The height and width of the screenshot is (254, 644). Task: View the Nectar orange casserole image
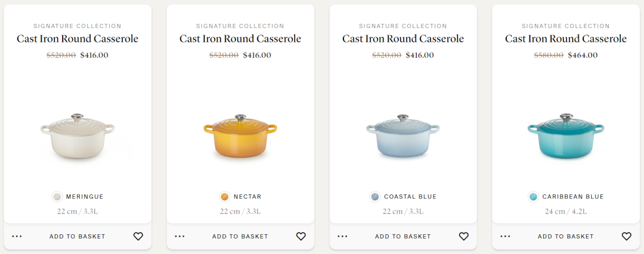(x=240, y=137)
